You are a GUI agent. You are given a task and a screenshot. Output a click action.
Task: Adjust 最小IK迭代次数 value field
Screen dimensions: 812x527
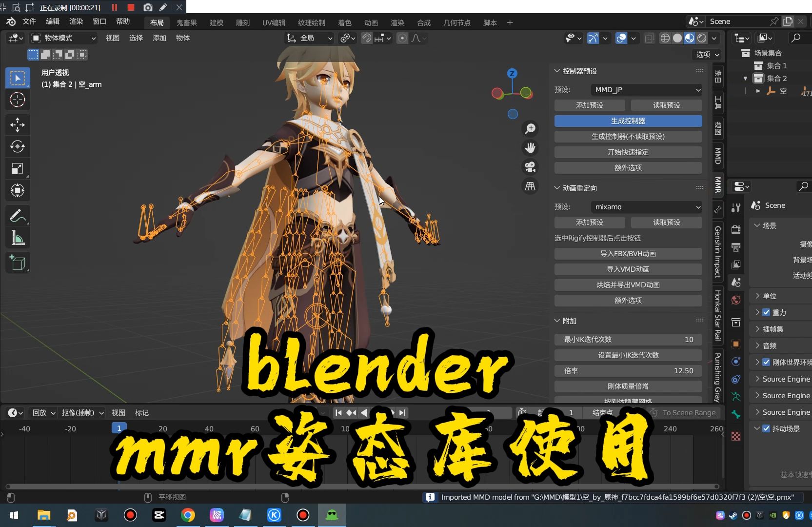point(628,340)
